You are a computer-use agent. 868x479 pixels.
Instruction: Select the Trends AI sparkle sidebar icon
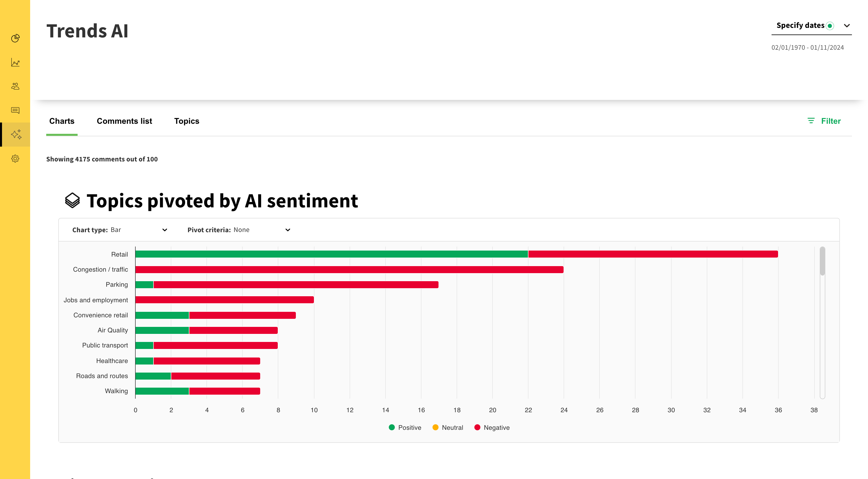pos(16,134)
